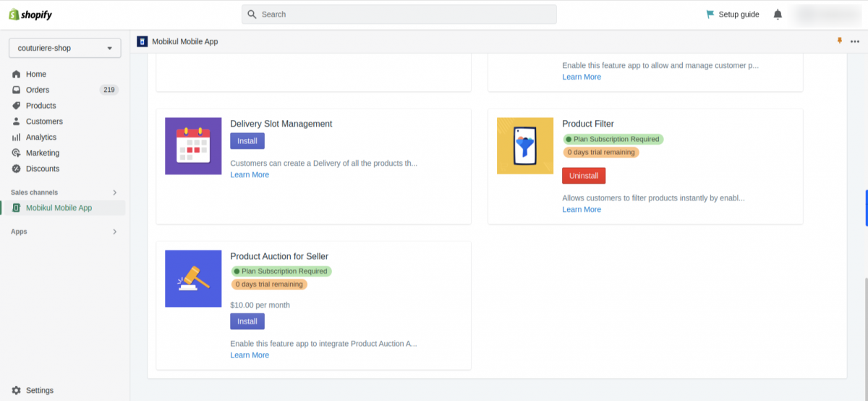
Task: Click the orange pin icon in app bar
Action: tap(839, 41)
